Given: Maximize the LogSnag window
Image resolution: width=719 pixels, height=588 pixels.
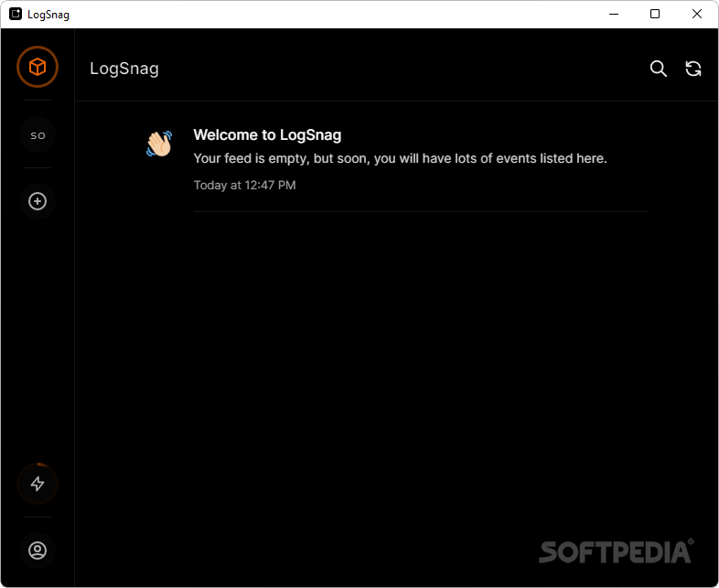Looking at the screenshot, I should [655, 15].
